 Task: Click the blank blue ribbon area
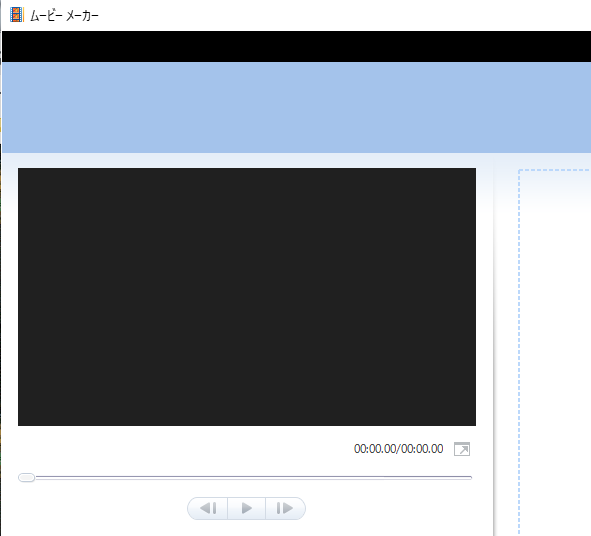click(x=297, y=107)
